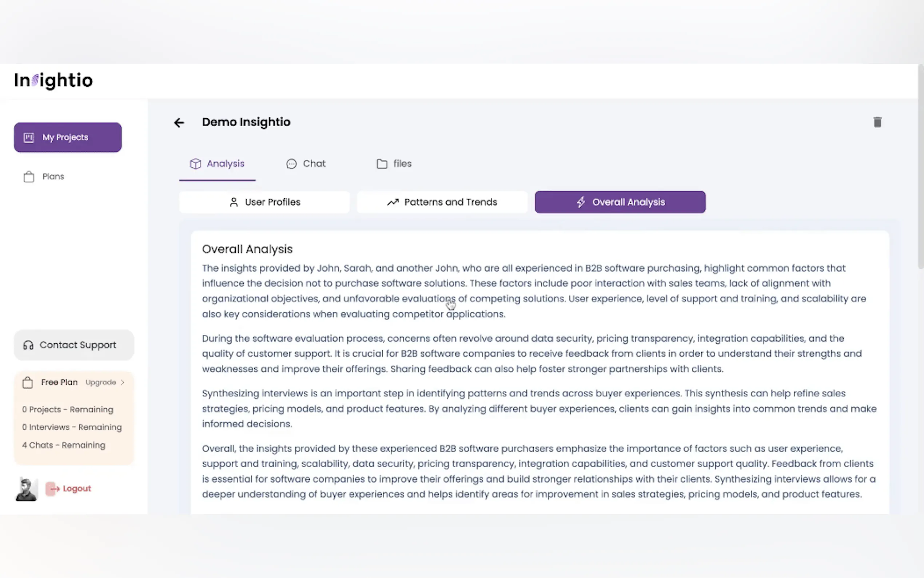Screen dimensions: 924x578
Task: Click the Upgrade link in Free Plan panel
Action: pos(101,382)
